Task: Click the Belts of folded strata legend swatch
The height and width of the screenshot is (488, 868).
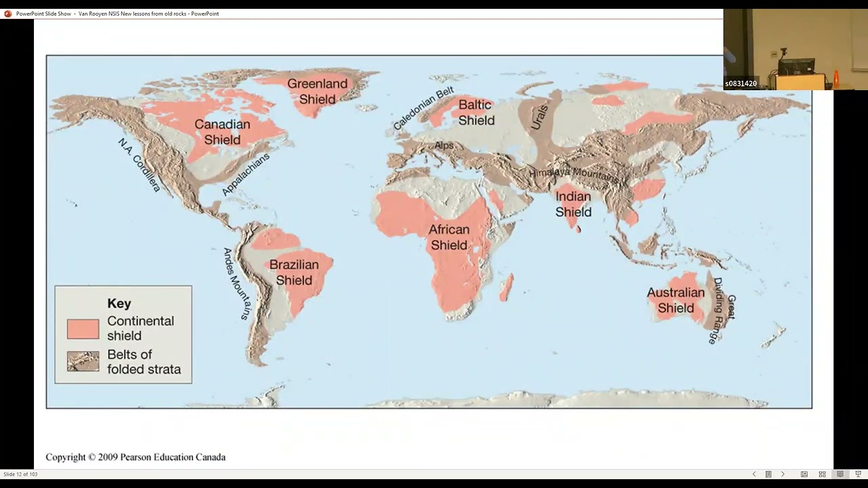Action: click(x=83, y=361)
